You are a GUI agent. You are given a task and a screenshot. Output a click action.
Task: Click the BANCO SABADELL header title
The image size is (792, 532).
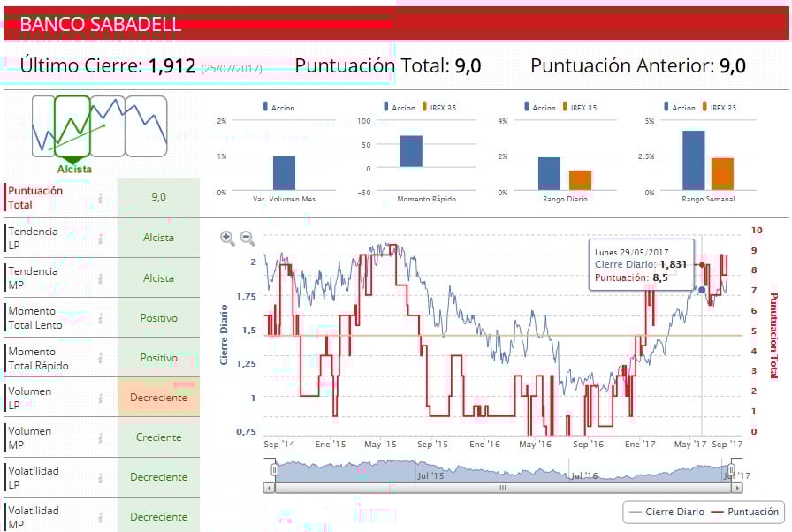tap(101, 24)
